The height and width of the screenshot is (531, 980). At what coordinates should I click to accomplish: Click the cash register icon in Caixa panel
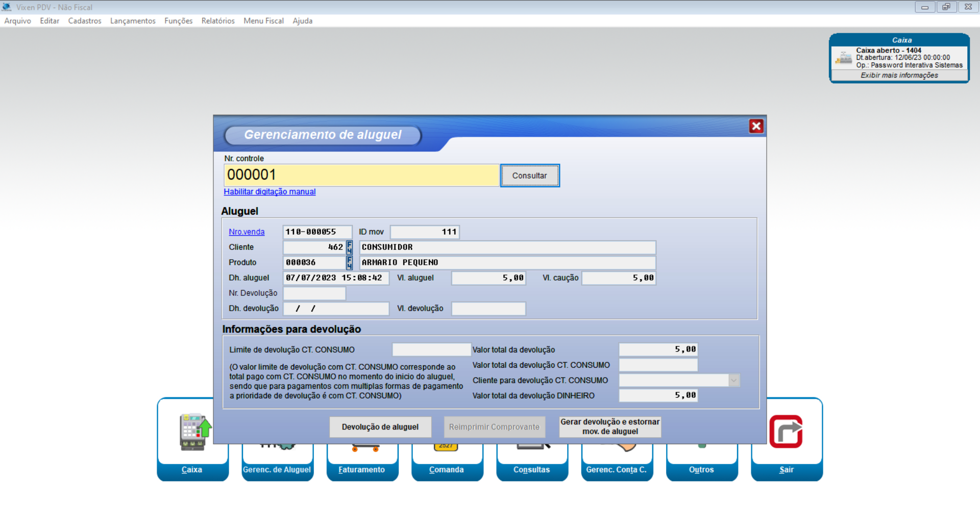pyautogui.click(x=843, y=58)
